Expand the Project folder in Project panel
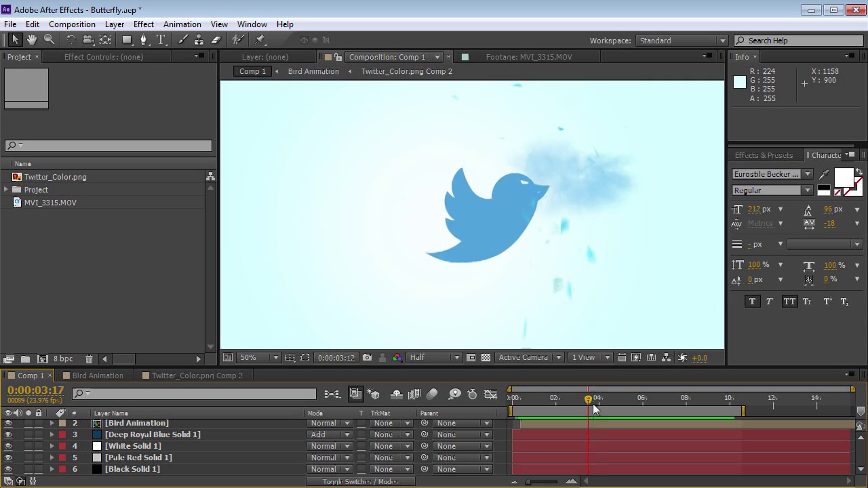Viewport: 868px width, 488px height. click(6, 189)
